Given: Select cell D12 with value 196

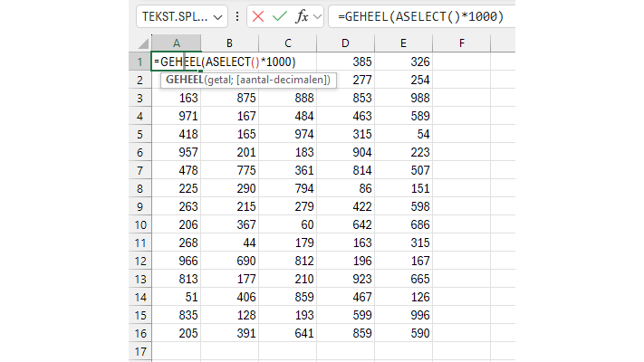Looking at the screenshot, I should coord(345,261).
